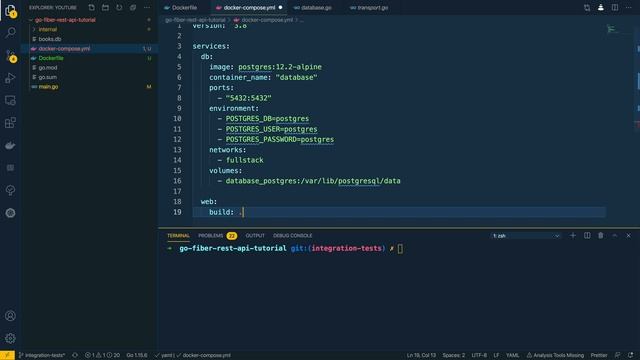Change end of line via LF

496,355
